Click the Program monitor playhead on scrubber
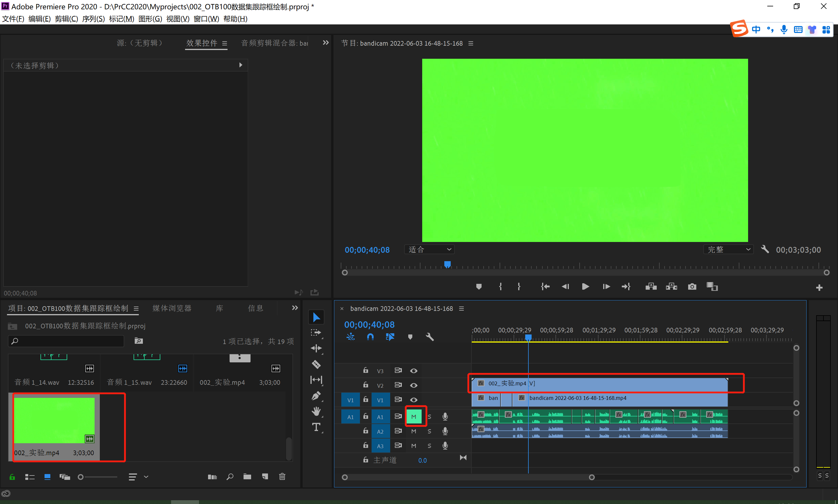 coord(448,265)
